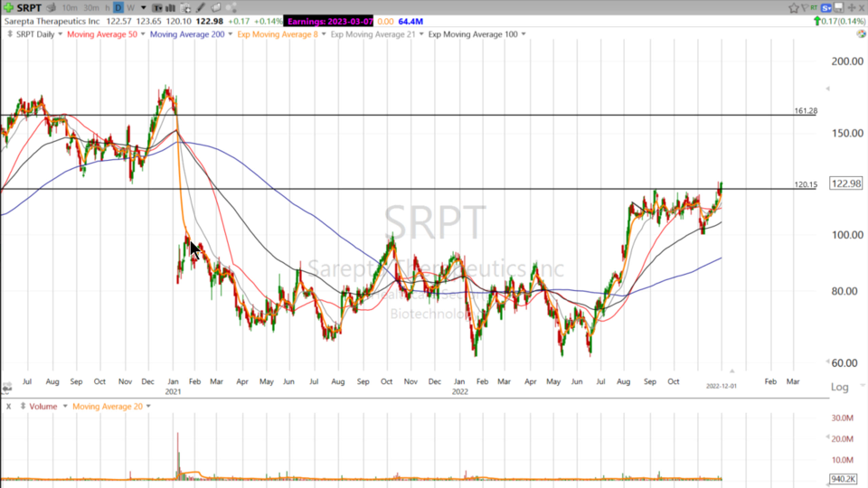Close the chart panel with X

862,8
